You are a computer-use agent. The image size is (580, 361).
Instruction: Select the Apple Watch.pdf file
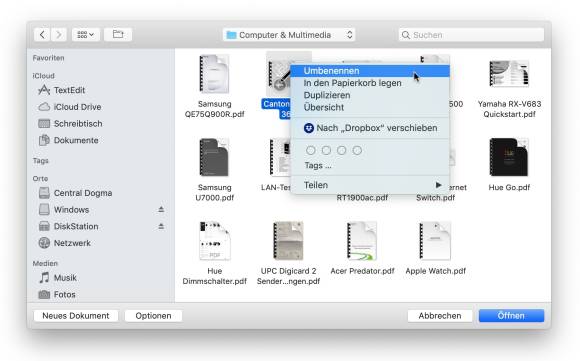click(435, 248)
